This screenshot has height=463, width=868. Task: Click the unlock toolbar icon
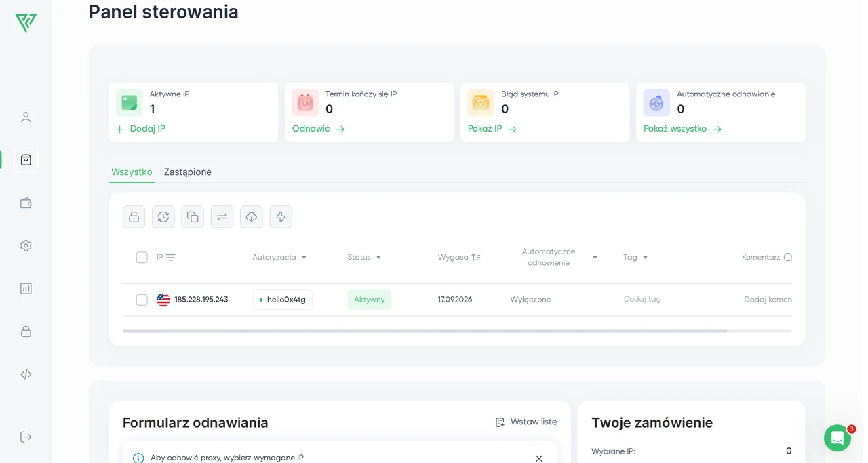point(134,217)
